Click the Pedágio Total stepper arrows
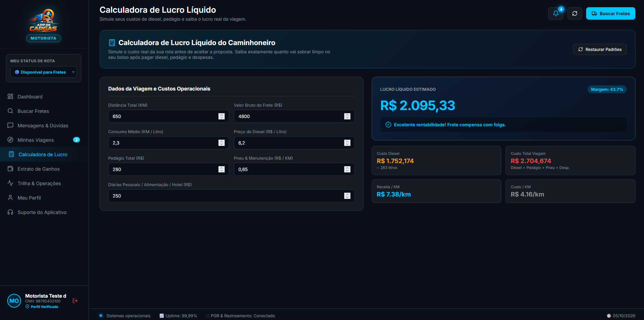 point(222,169)
